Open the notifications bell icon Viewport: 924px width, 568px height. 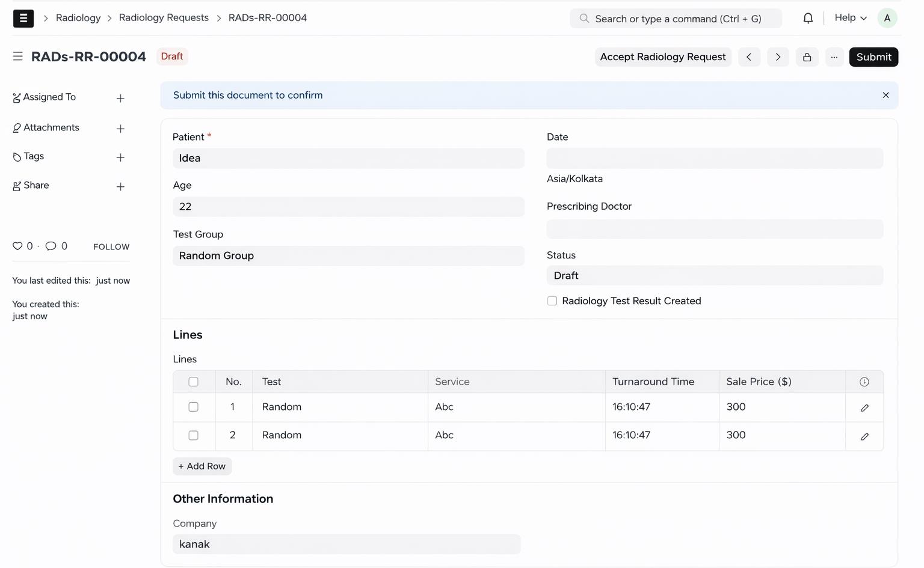[x=808, y=18]
